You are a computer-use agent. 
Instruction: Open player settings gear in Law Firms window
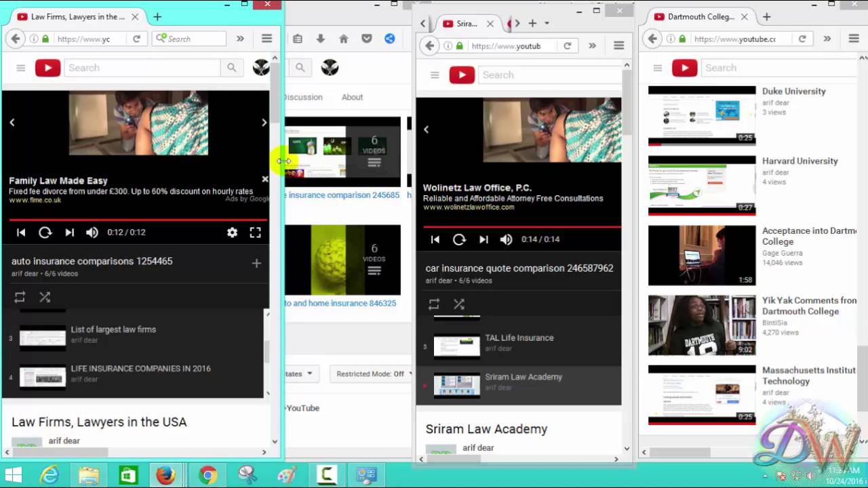(232, 232)
